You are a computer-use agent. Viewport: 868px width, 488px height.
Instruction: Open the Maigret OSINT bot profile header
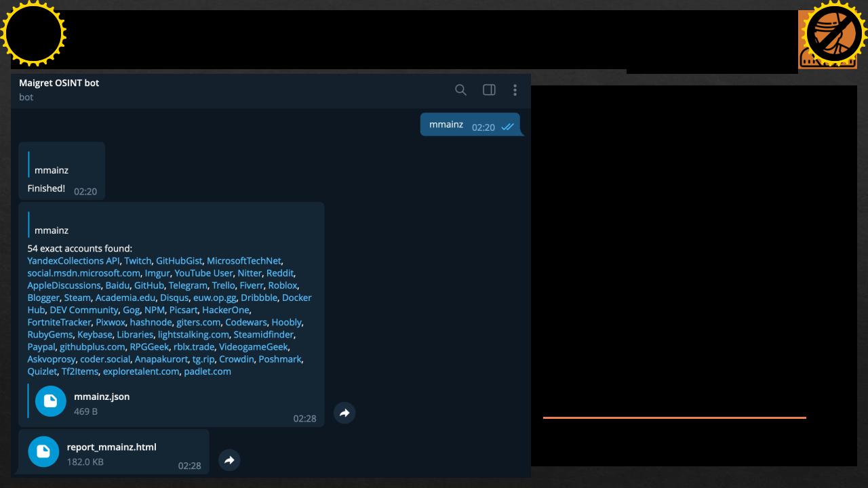point(59,89)
